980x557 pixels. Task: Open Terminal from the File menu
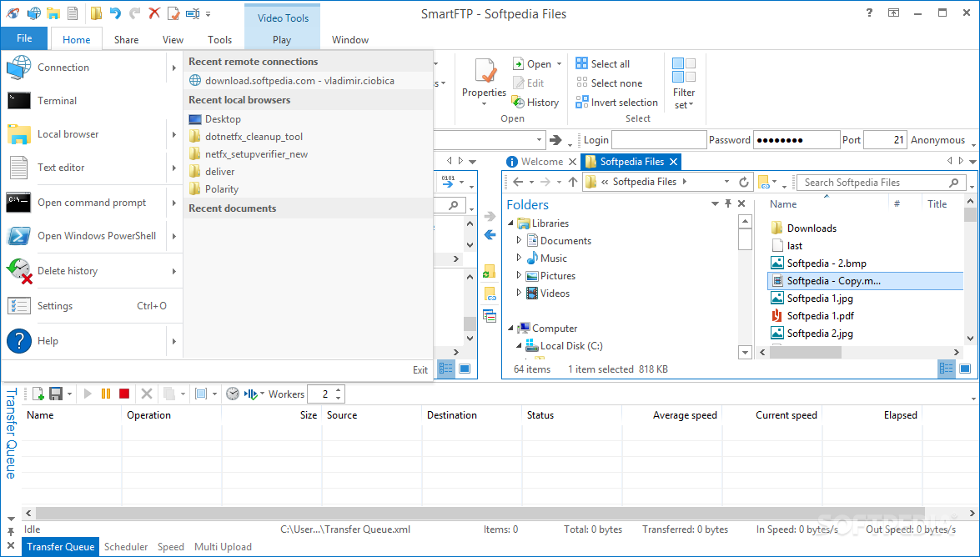tap(93, 101)
